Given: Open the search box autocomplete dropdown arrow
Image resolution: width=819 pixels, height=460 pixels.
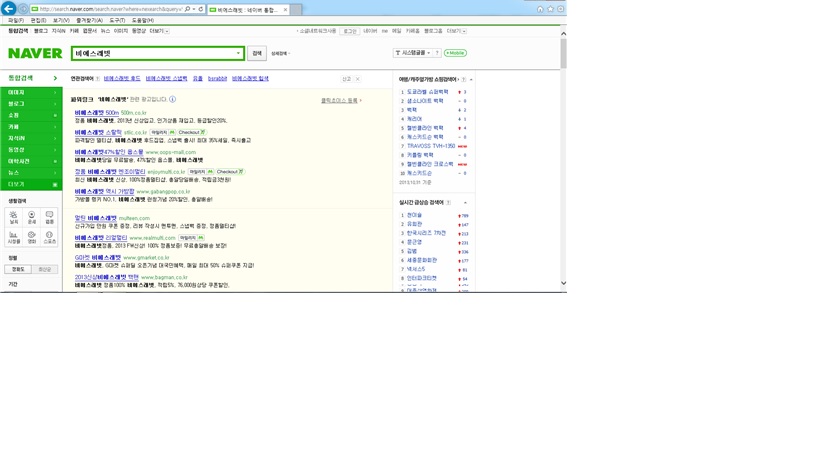Looking at the screenshot, I should pos(238,53).
